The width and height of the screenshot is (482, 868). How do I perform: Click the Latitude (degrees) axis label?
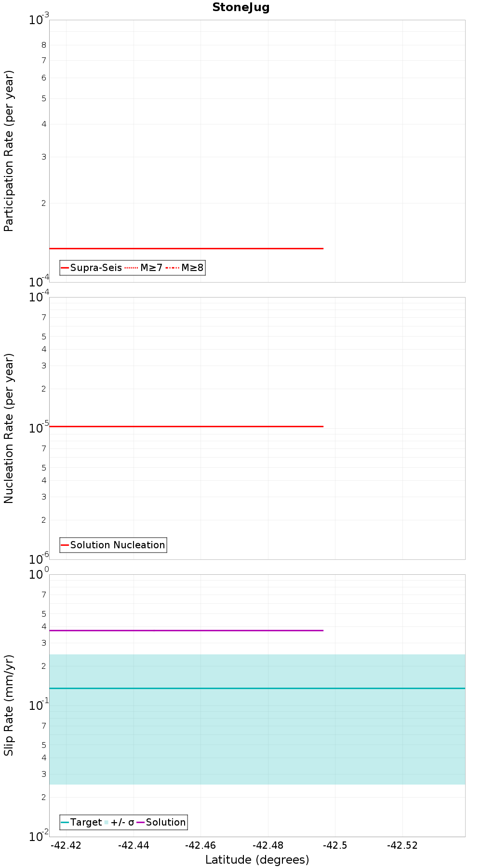coord(257,860)
